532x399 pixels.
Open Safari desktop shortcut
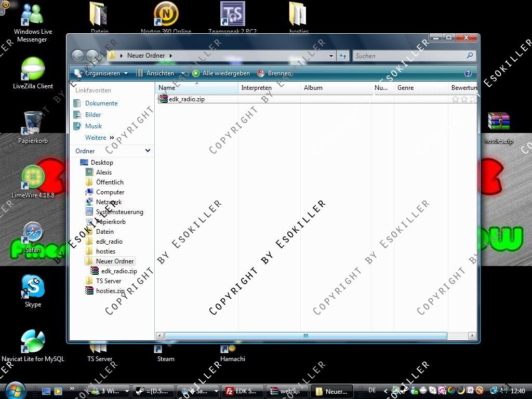coord(33,237)
